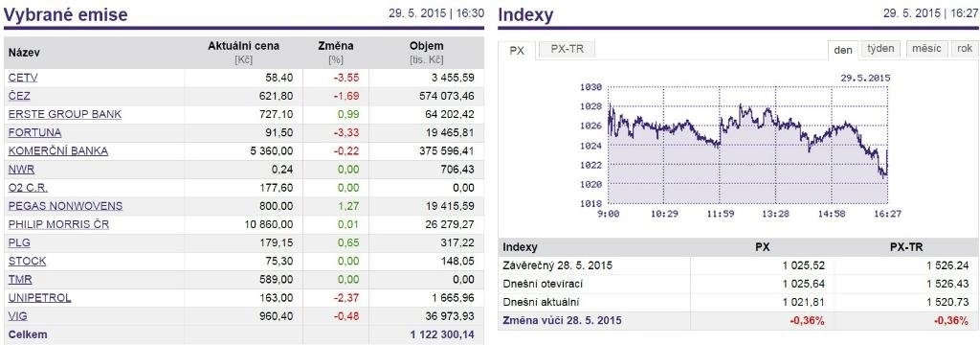Open the TMR stock link
Image resolution: width=980 pixels, height=345 pixels.
click(20, 279)
